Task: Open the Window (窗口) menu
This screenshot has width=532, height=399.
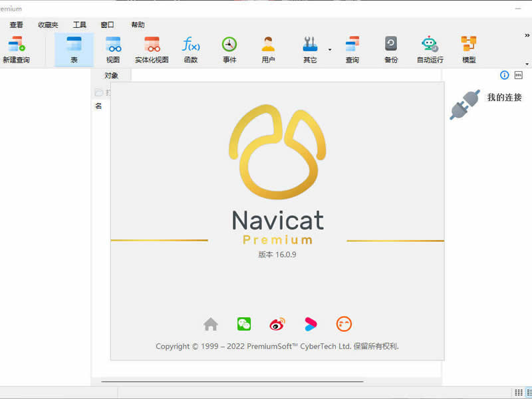Action: pyautogui.click(x=107, y=25)
